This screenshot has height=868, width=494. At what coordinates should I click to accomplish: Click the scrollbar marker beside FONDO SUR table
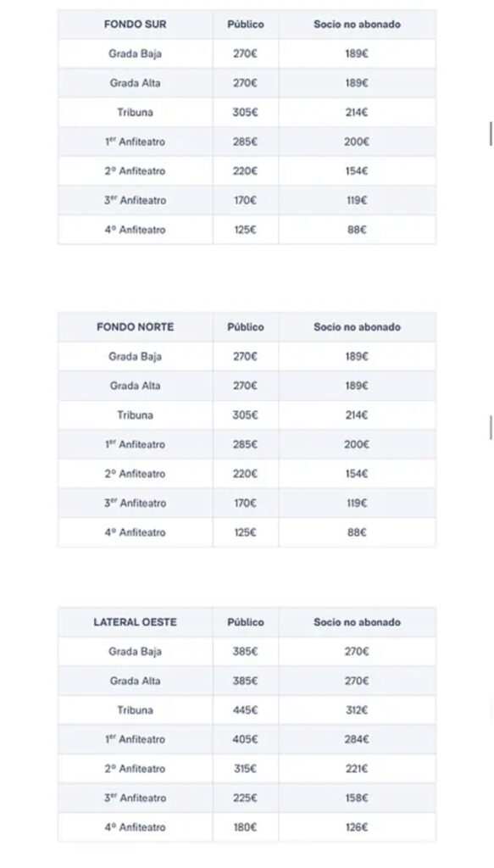tap(491, 134)
